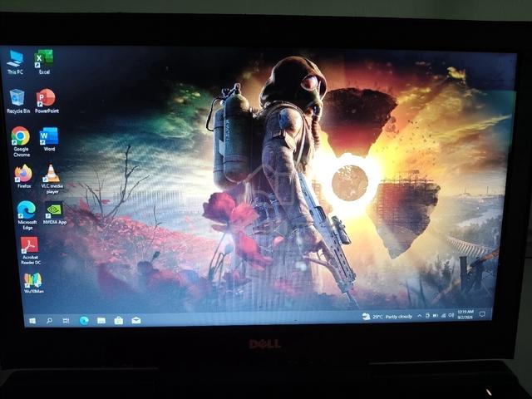Select the NVIDIA App shortcut
The width and height of the screenshot is (532, 399).
pyautogui.click(x=55, y=213)
